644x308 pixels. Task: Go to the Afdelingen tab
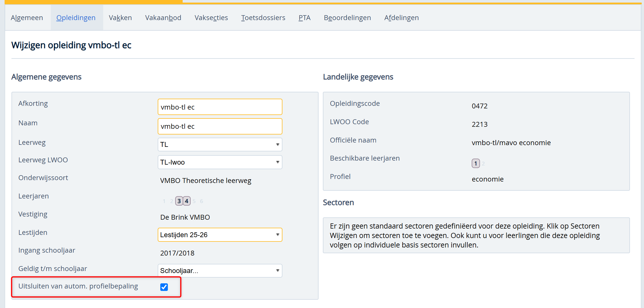(x=401, y=18)
